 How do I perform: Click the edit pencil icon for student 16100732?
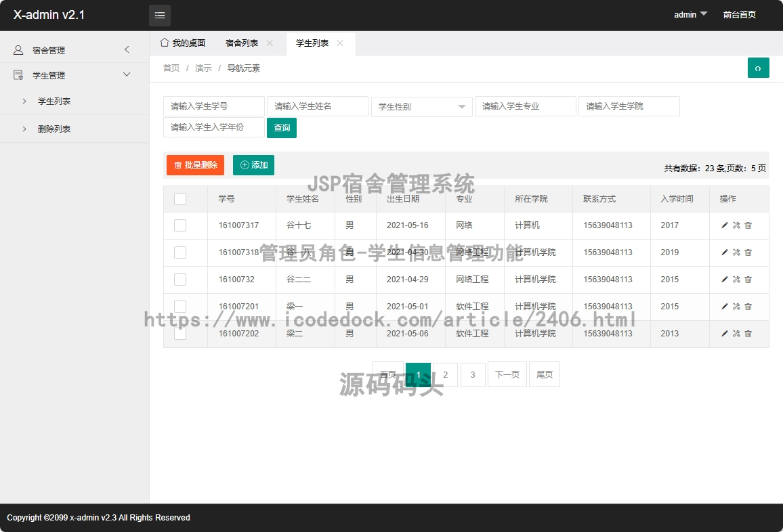pyautogui.click(x=725, y=279)
